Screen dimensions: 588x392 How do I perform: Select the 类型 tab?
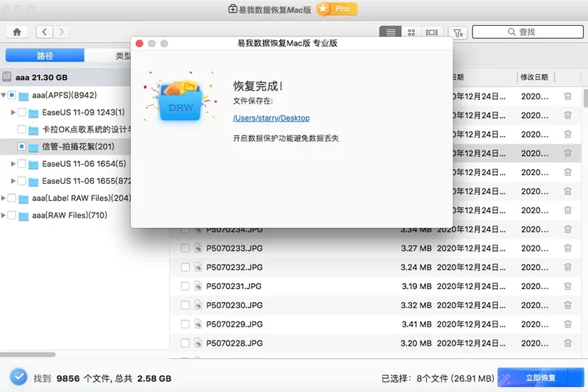pos(108,55)
